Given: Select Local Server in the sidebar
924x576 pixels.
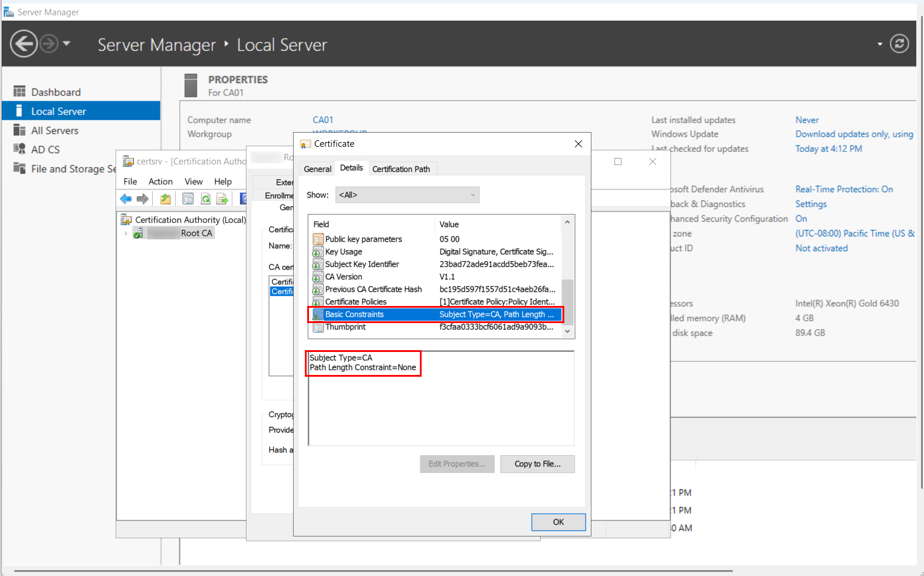Looking at the screenshot, I should 81,111.
